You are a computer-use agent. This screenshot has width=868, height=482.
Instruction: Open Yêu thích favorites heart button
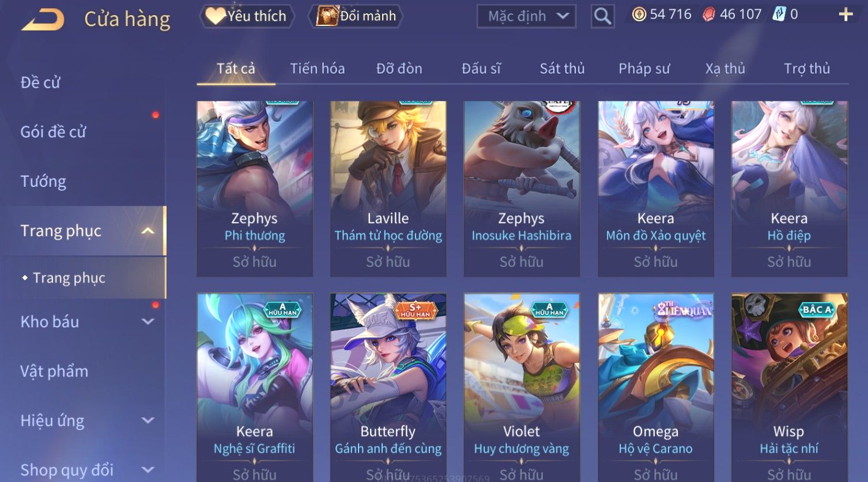247,16
